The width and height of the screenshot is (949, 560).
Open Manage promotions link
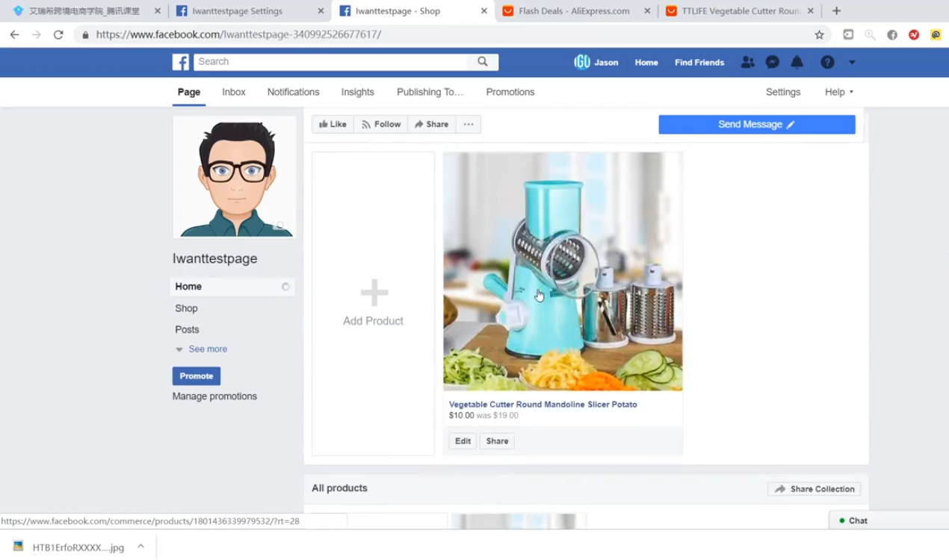coord(214,396)
